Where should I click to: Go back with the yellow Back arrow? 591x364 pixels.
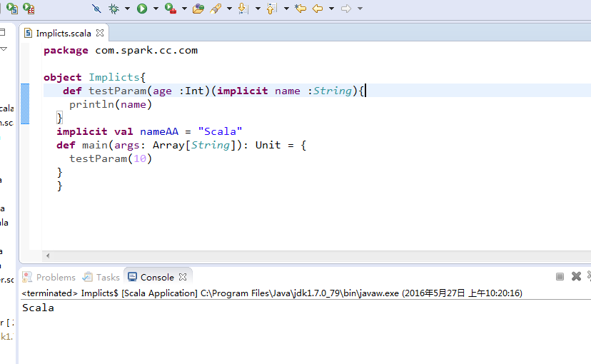[x=318, y=9]
